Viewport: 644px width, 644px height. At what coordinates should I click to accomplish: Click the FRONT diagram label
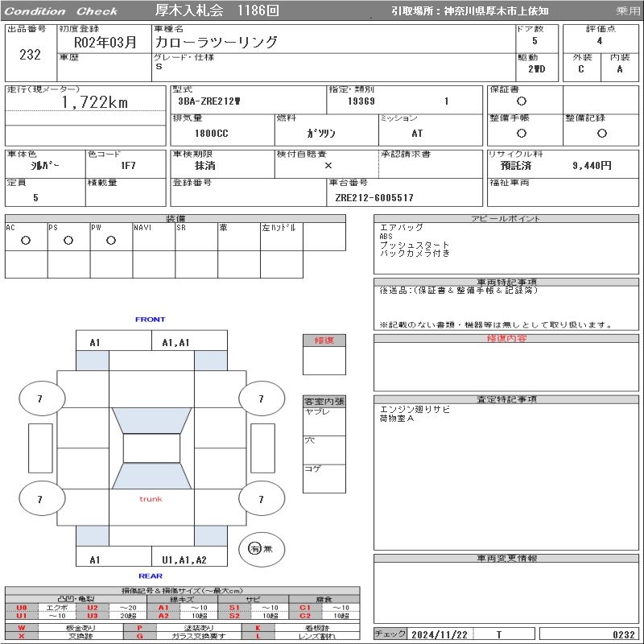[151, 319]
